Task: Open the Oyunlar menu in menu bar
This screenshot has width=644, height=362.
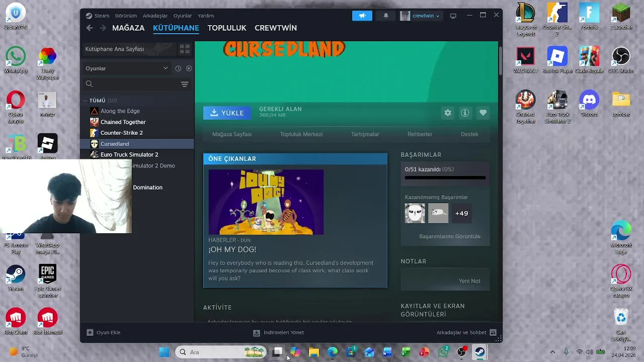Action: [183, 16]
